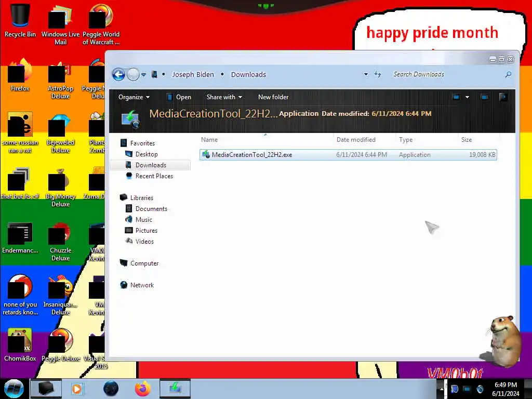Click the Action Center flag tray icon
Viewport: 532px width, 399px height.
coord(454,389)
